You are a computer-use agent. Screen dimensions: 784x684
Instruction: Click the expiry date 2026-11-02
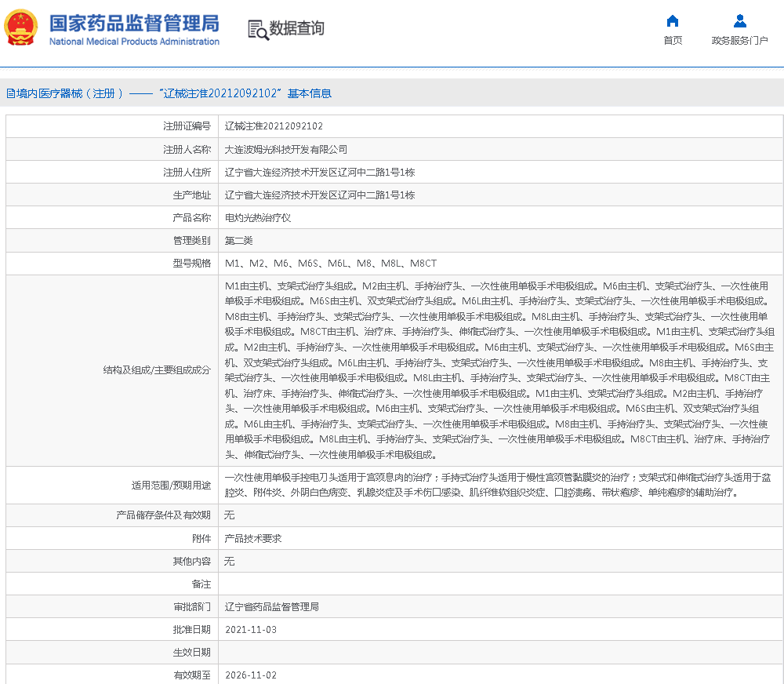point(250,675)
